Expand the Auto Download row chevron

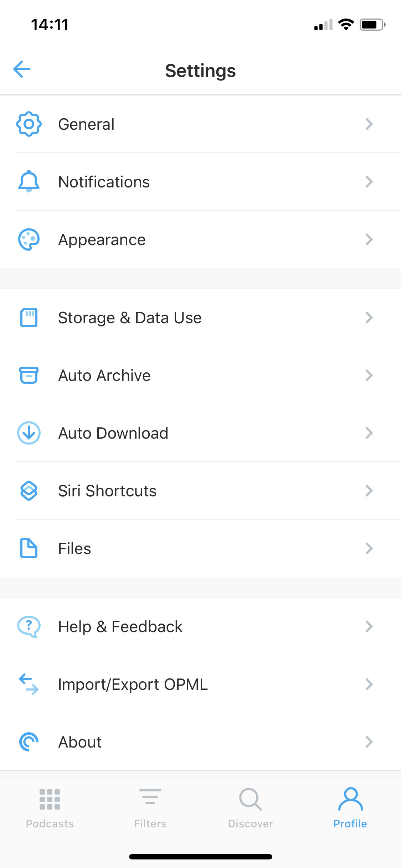pos(369,433)
